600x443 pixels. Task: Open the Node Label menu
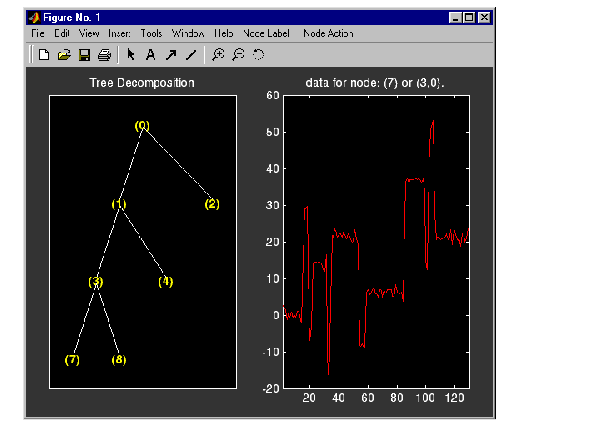266,34
